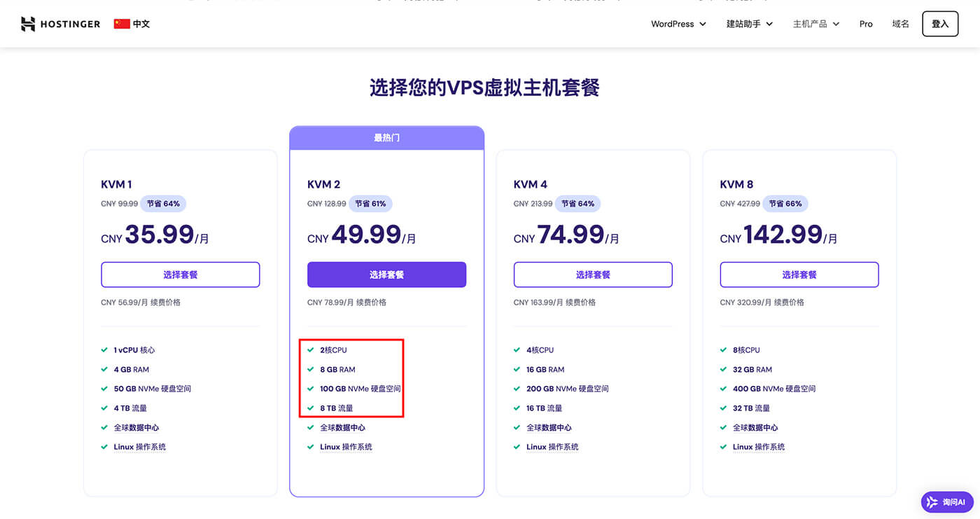Screen dimensions: 980x519
Task: Click KVM 4 renewal price CNY 163.99/月
Action: (x=554, y=303)
